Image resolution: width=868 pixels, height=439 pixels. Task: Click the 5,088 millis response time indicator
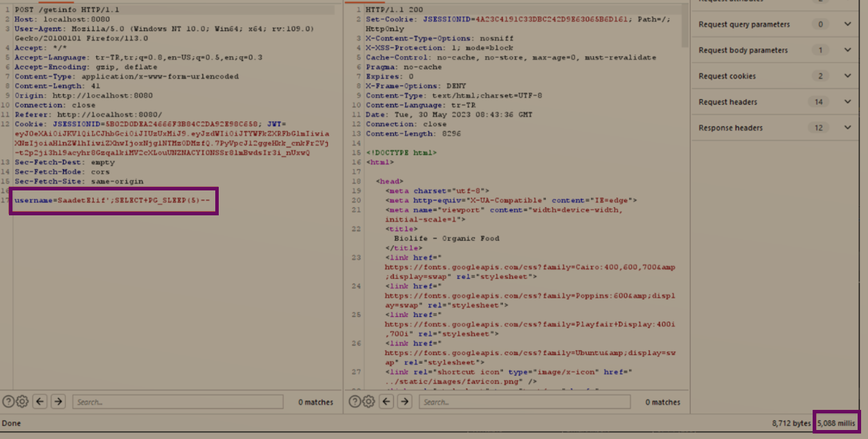click(836, 422)
